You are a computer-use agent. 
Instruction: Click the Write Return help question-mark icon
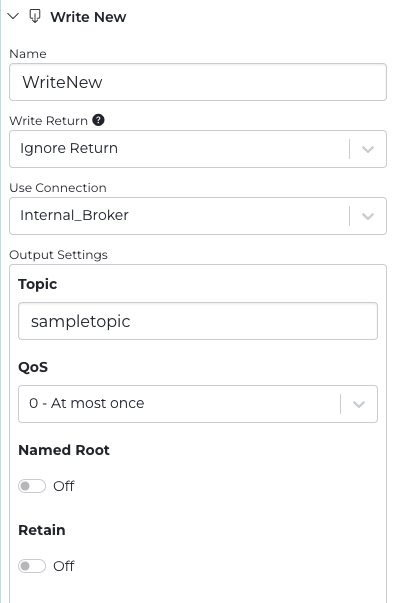click(98, 120)
